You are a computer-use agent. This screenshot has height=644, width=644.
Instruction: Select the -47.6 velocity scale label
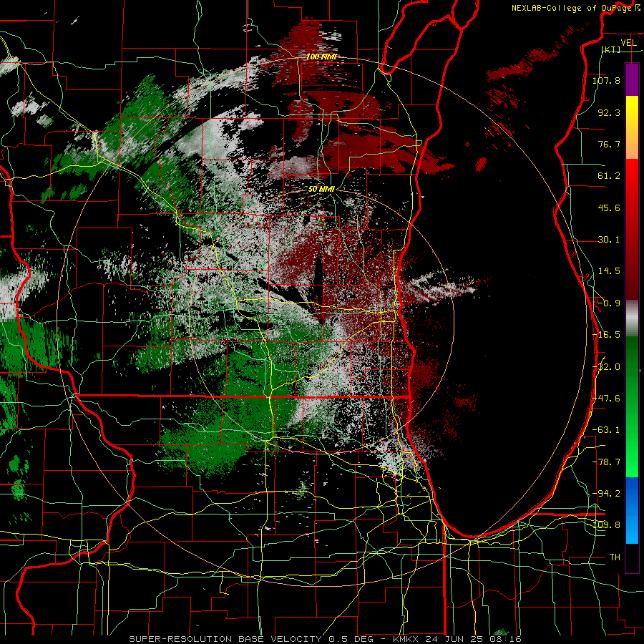tap(606, 399)
